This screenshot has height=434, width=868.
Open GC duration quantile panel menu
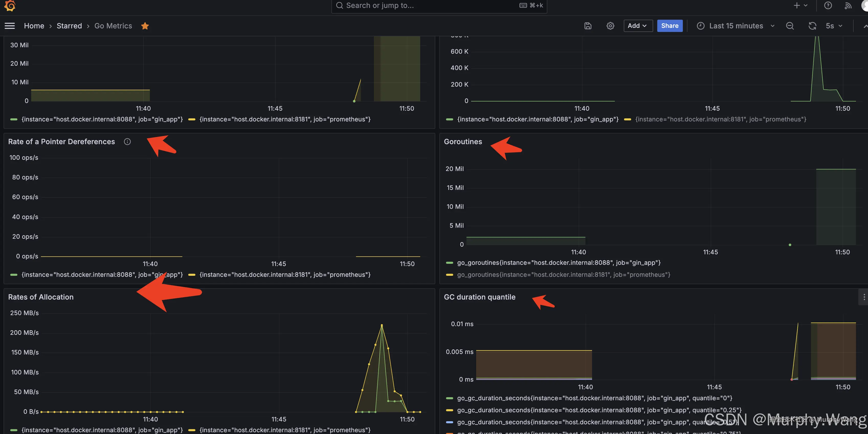pyautogui.click(x=864, y=297)
